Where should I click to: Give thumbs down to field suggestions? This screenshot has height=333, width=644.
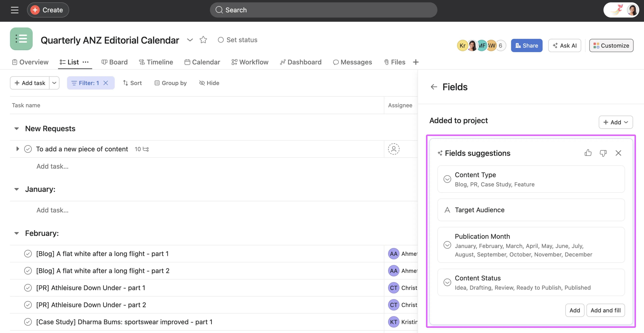[603, 153]
